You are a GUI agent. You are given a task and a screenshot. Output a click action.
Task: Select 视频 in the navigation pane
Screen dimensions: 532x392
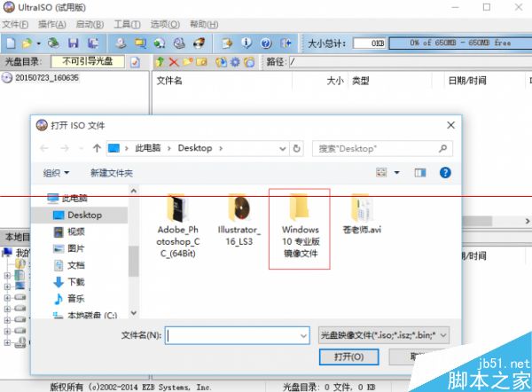point(69,231)
